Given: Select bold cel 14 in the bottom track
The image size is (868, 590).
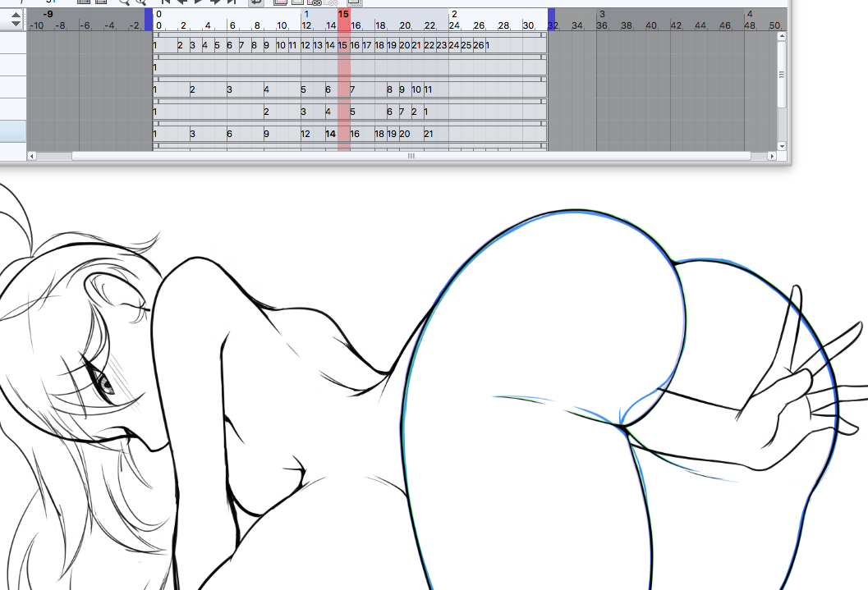Looking at the screenshot, I should (x=330, y=134).
